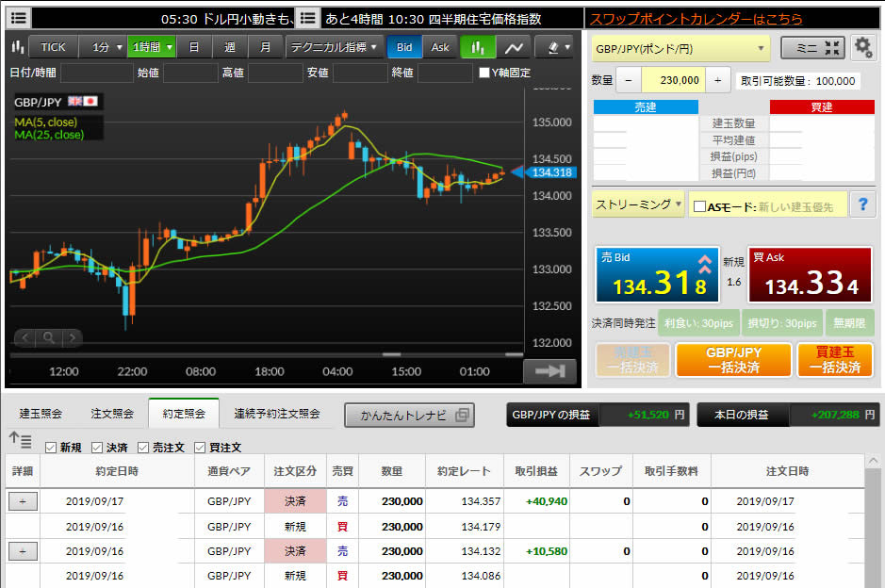Select 日 daily timeframe
The image size is (885, 588).
(193, 47)
